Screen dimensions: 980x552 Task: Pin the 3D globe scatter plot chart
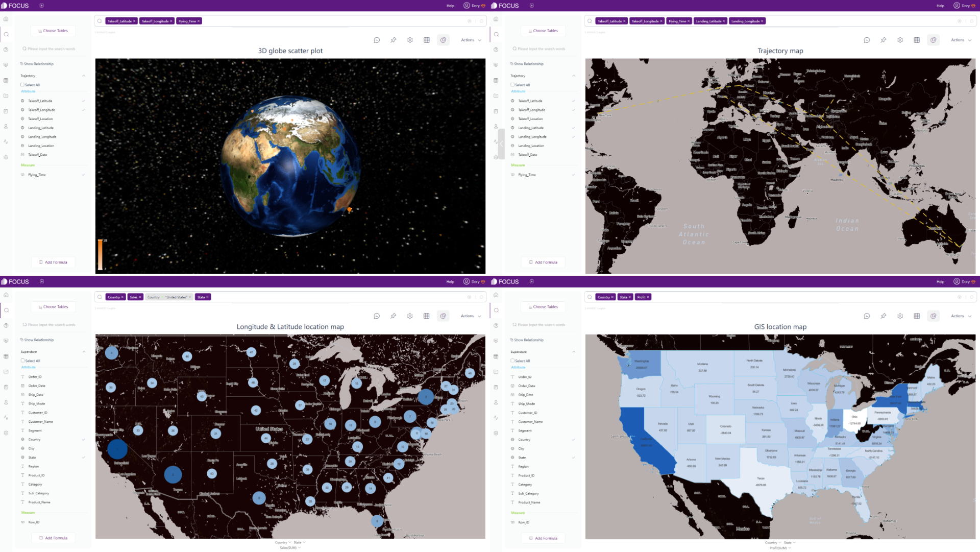tap(394, 40)
